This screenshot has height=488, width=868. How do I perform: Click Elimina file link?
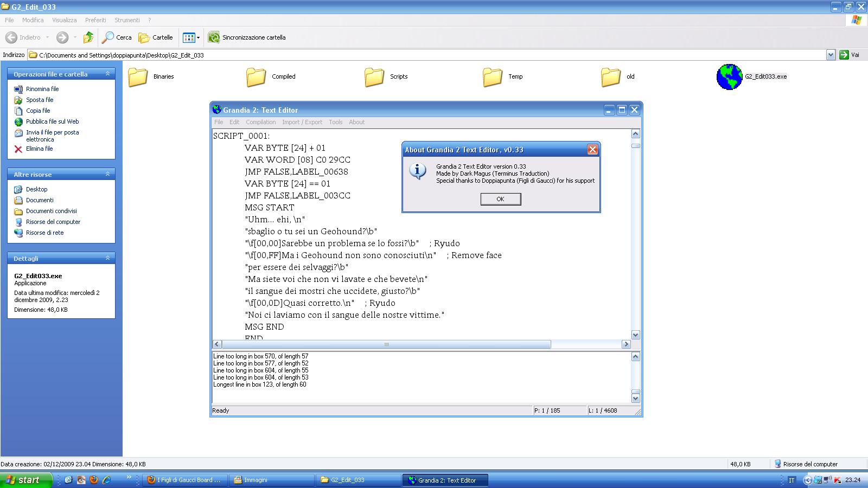point(40,149)
